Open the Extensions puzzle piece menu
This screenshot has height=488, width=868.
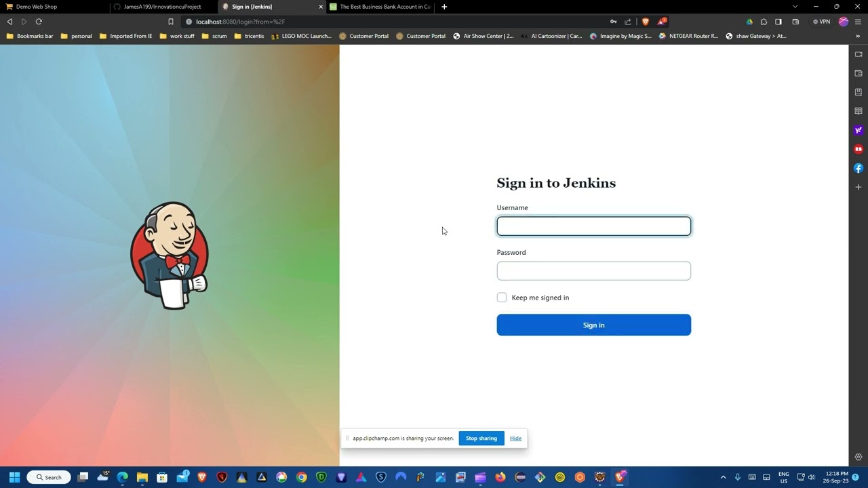pos(764,22)
